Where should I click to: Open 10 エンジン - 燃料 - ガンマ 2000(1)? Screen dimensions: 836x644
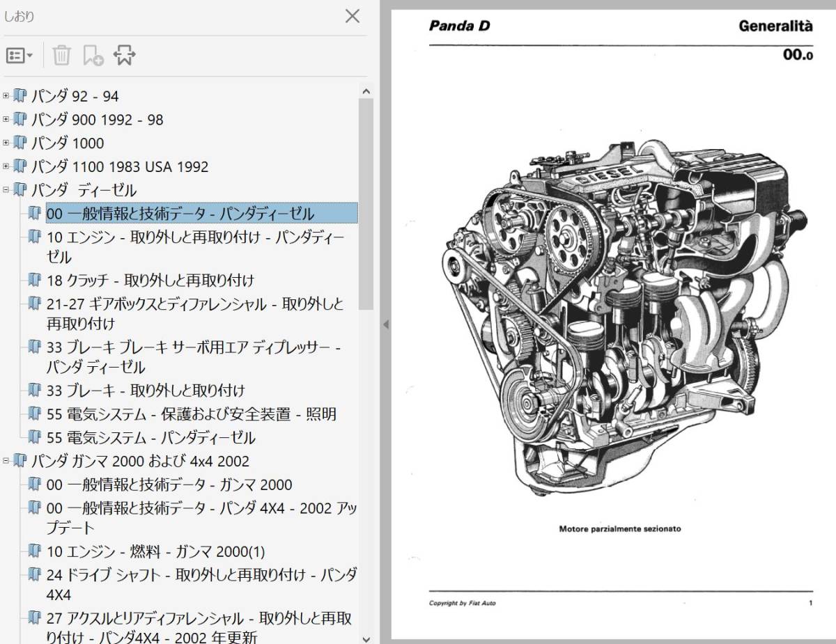pyautogui.click(x=156, y=552)
